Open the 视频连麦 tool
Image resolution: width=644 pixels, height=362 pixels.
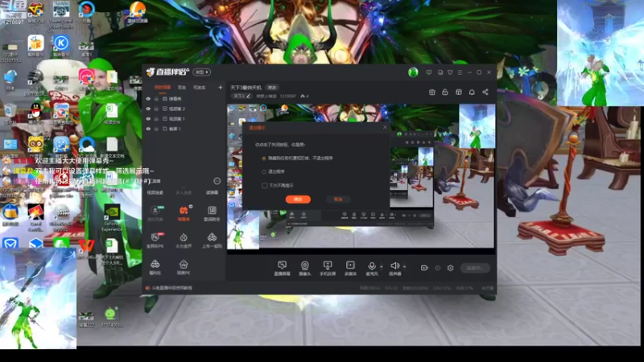(x=155, y=192)
